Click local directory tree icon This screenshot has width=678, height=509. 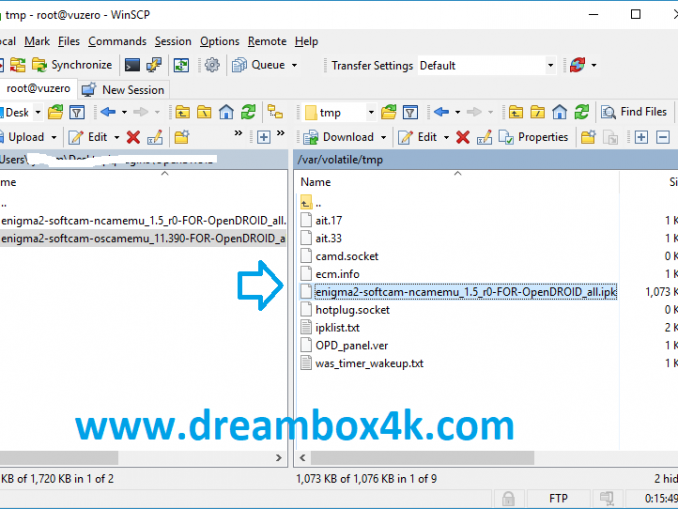coord(275,112)
